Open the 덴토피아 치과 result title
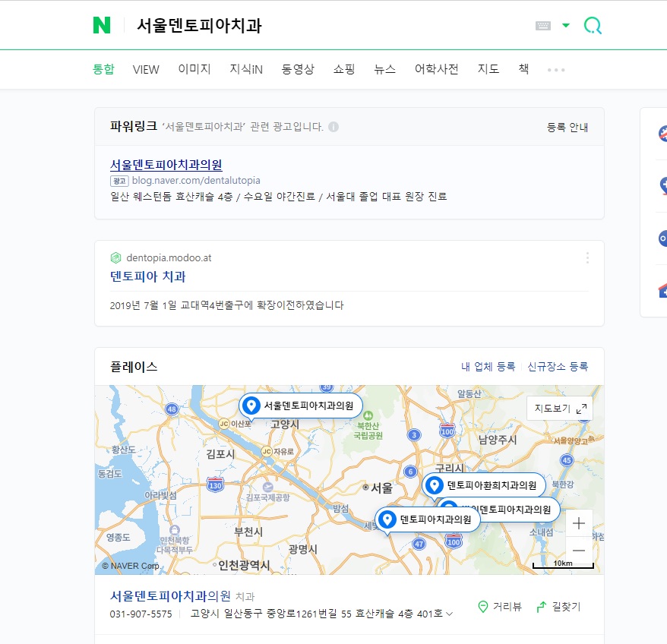The height and width of the screenshot is (644, 667). click(147, 276)
